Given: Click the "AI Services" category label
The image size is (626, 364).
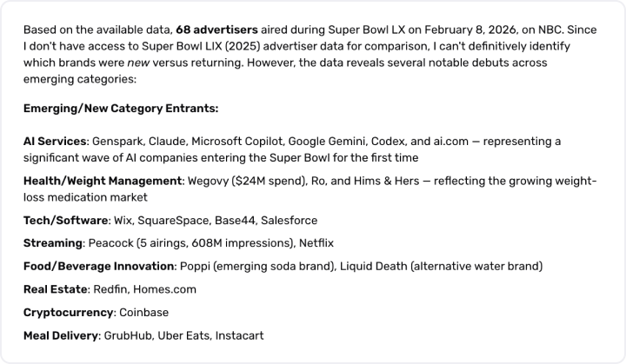Looking at the screenshot, I should [x=56, y=141].
